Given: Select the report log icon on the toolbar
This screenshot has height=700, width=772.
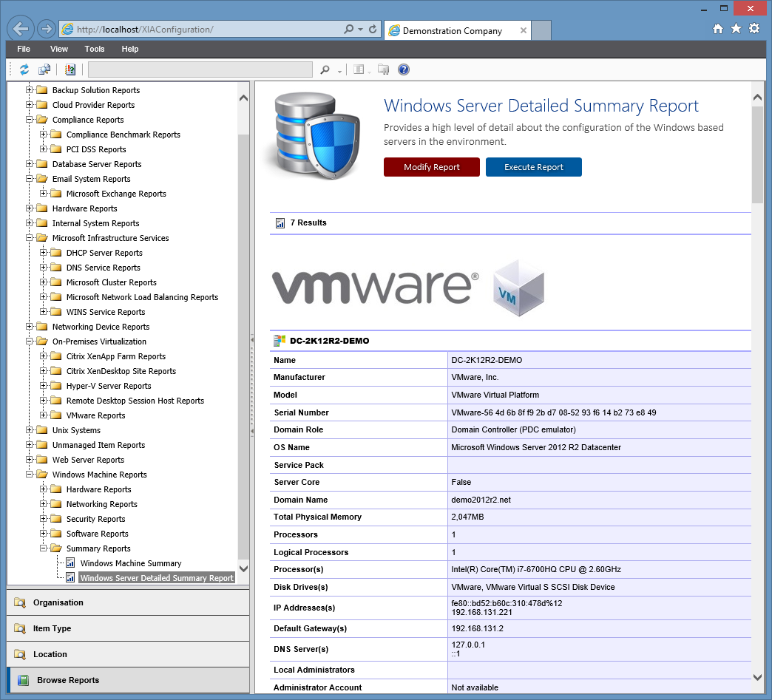Looking at the screenshot, I should click(x=70, y=69).
